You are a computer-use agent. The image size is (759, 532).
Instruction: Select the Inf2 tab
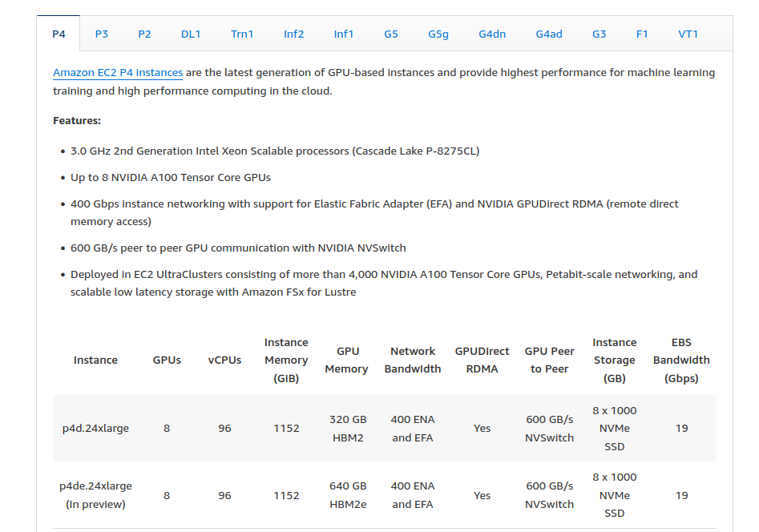(294, 34)
